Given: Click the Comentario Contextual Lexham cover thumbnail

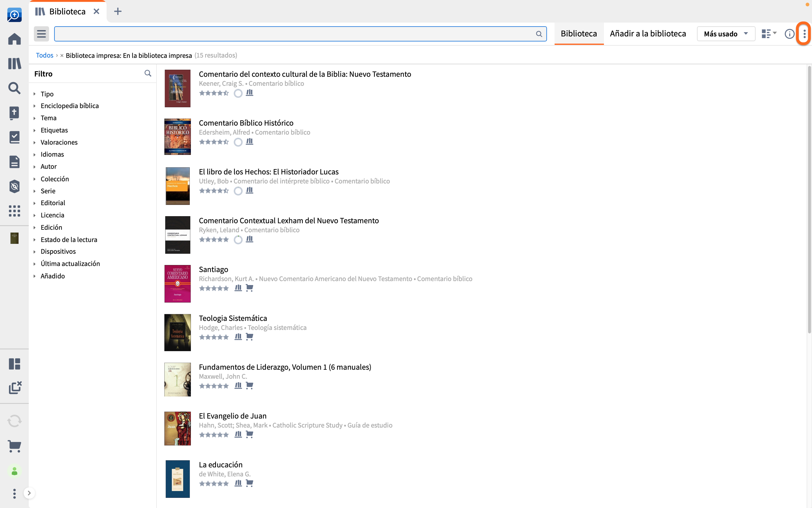Looking at the screenshot, I should (x=178, y=235).
